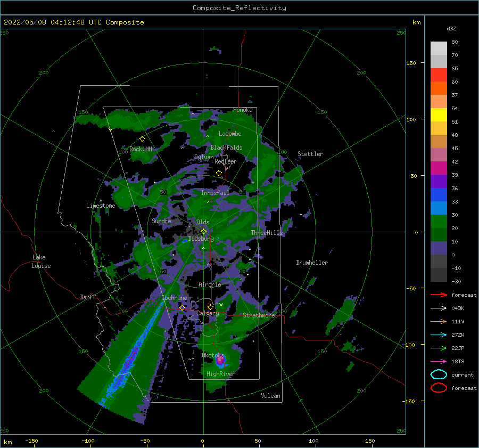Viewport: 479px width, 448px height.
Task: Click the yellow 54 dBZ color swatch
Action: tap(439, 115)
